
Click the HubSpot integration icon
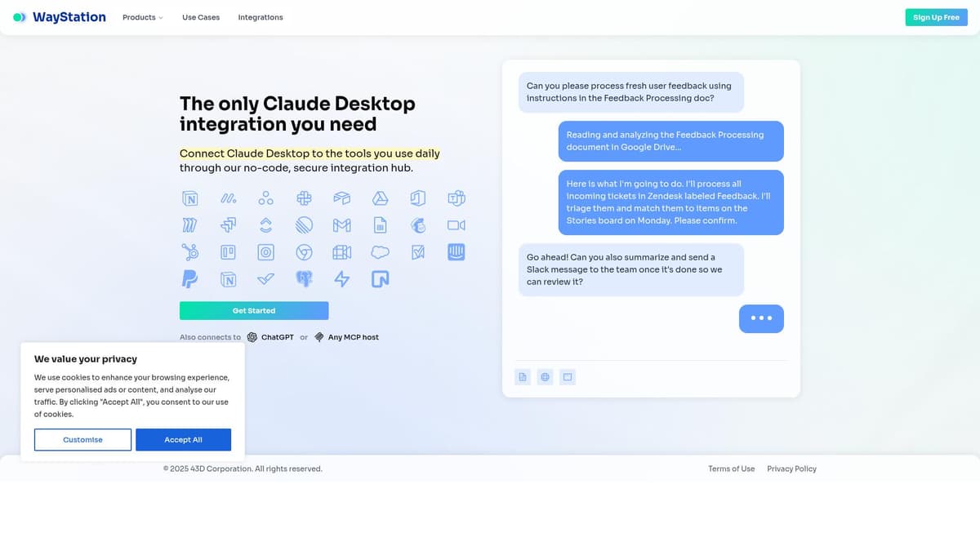189,252
